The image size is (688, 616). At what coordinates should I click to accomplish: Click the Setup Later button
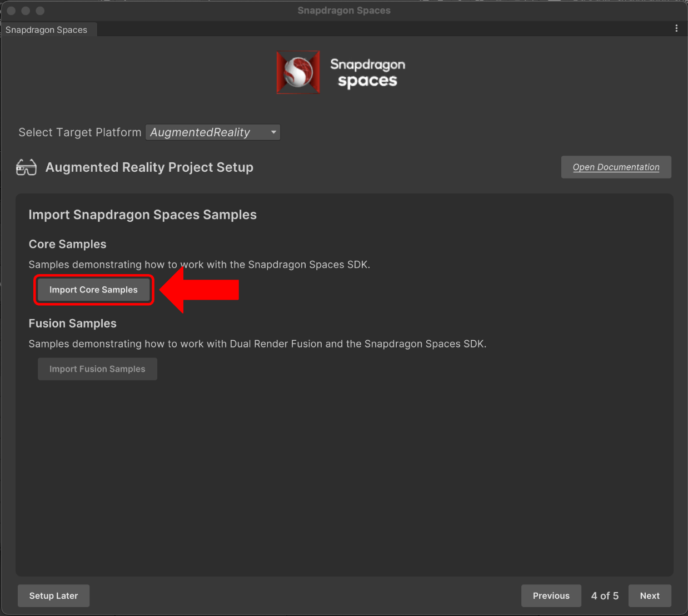coord(53,596)
